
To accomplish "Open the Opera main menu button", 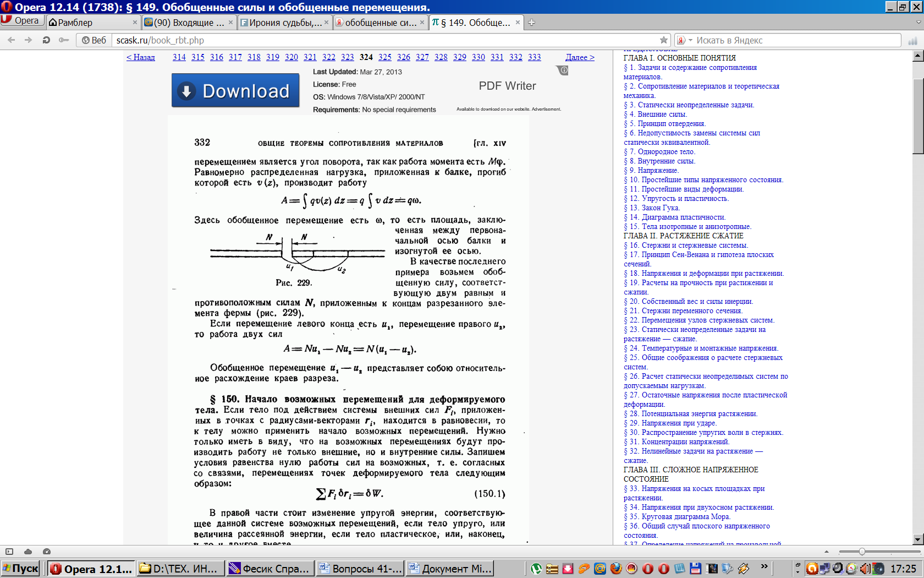I will tap(21, 21).
